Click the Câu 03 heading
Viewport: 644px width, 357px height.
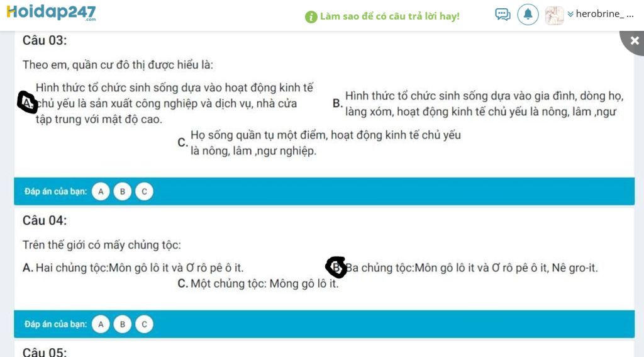click(45, 40)
